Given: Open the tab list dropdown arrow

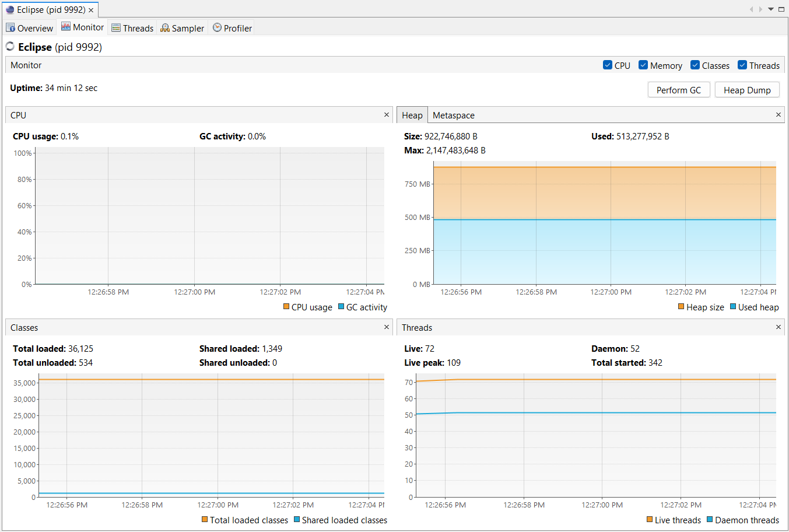Looking at the screenshot, I should pos(771,9).
